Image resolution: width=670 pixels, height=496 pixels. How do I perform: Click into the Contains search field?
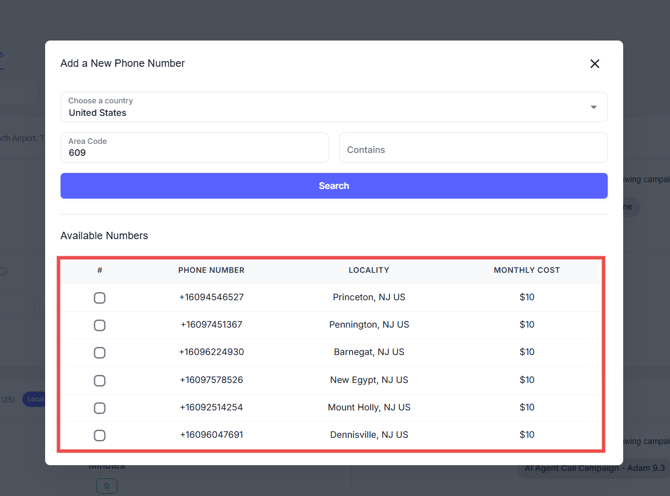coord(473,149)
